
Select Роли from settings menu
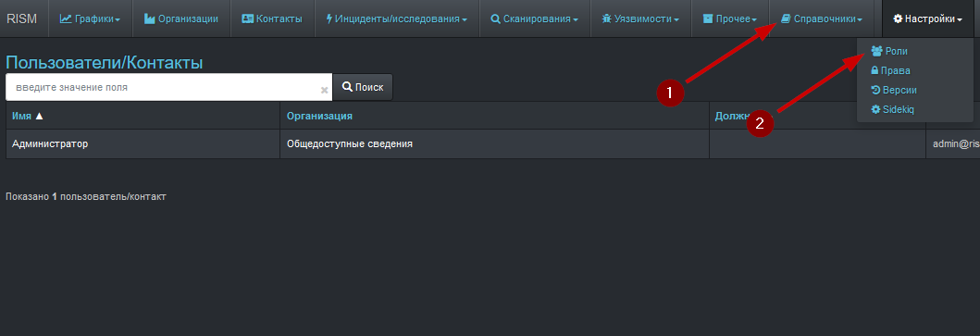pos(889,51)
